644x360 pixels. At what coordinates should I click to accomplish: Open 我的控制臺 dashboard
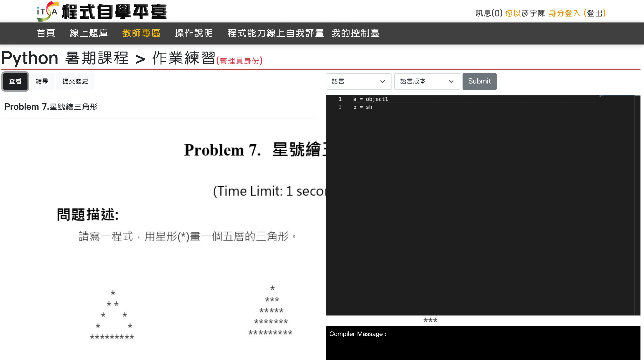pyautogui.click(x=355, y=33)
